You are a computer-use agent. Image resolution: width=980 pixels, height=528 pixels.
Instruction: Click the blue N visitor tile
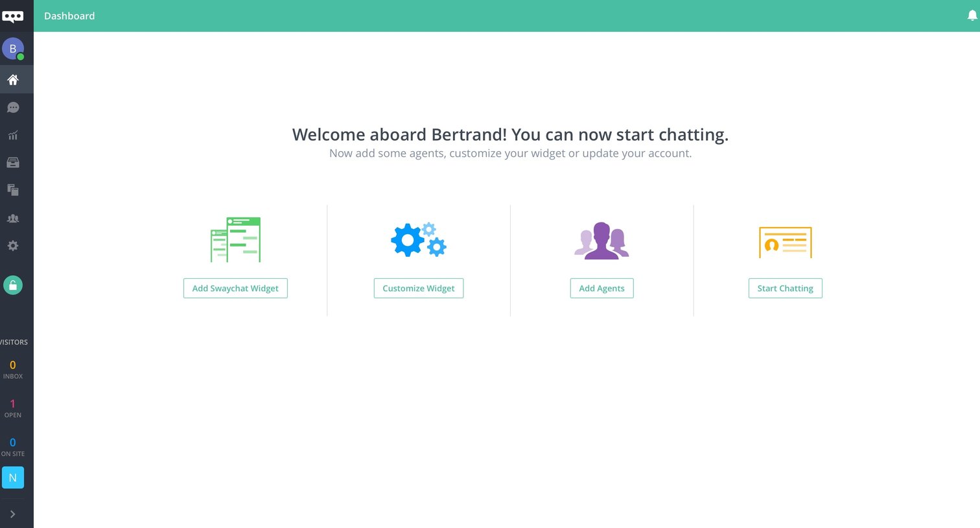[x=13, y=477]
